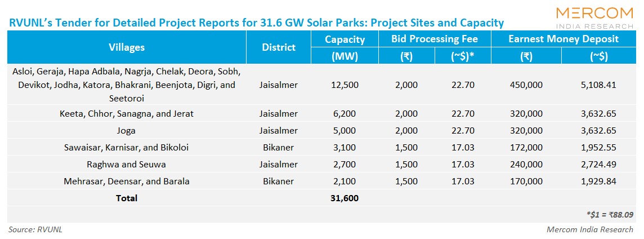Click the capacity value "5,000"
The height and width of the screenshot is (239, 644).
pyautogui.click(x=345, y=131)
